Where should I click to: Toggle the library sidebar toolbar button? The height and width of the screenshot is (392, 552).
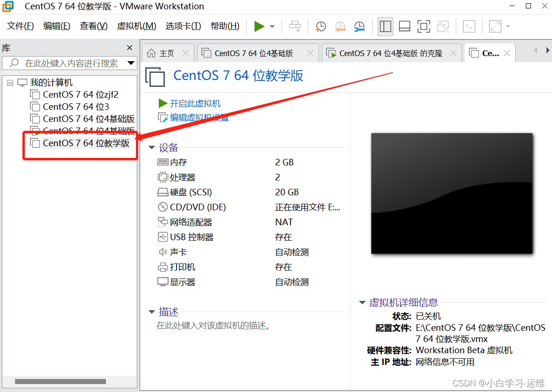(385, 27)
